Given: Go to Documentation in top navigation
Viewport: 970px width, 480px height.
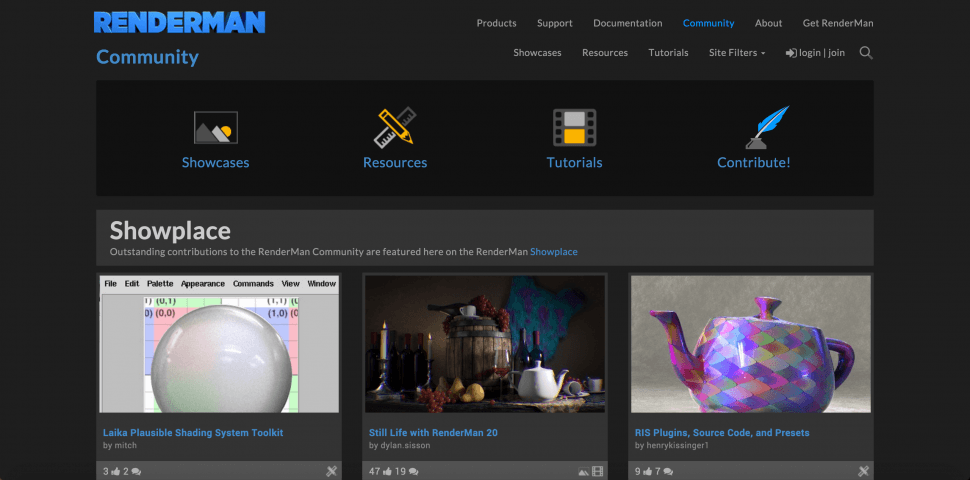Looking at the screenshot, I should [627, 23].
